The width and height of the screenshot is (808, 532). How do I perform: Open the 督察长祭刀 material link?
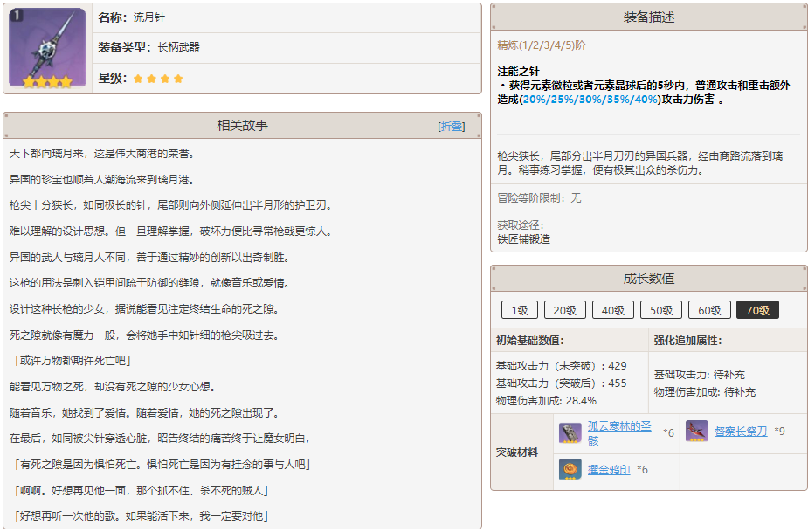coord(741,431)
